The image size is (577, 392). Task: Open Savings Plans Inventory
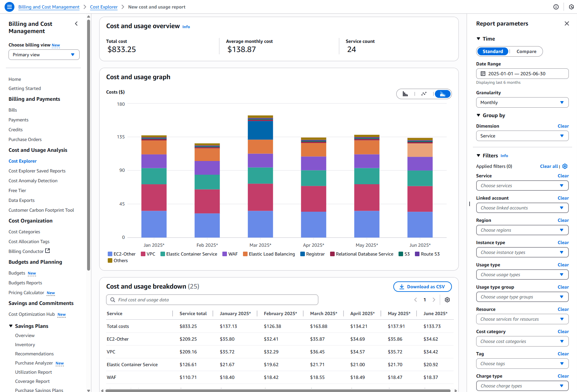point(25,345)
